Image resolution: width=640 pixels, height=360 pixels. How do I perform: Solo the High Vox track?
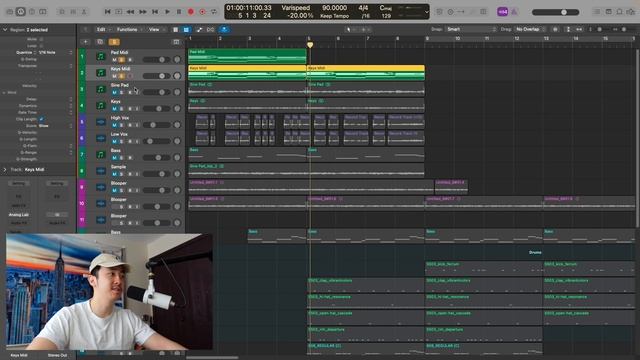pos(122,125)
